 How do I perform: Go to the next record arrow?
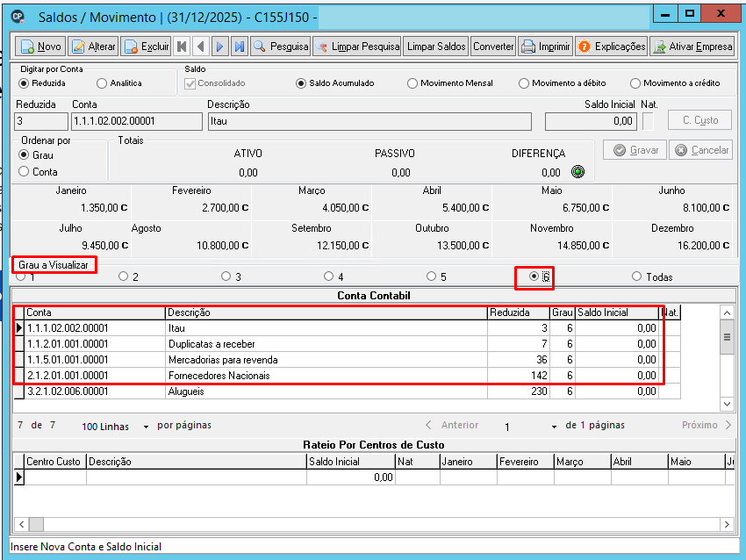219,47
